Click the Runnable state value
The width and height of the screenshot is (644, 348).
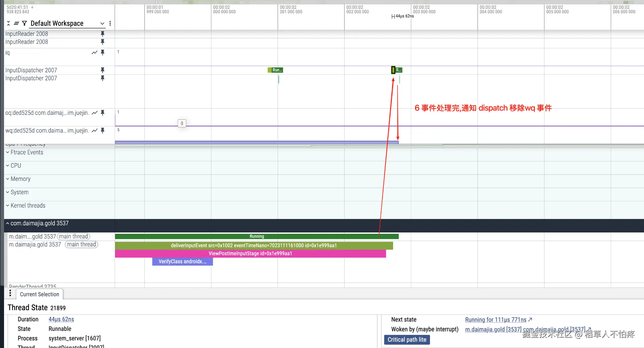coord(60,329)
